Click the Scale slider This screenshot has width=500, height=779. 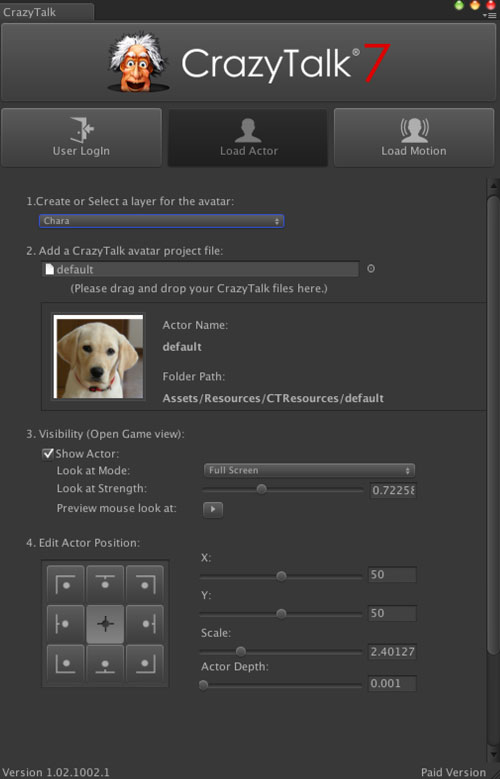(281, 651)
